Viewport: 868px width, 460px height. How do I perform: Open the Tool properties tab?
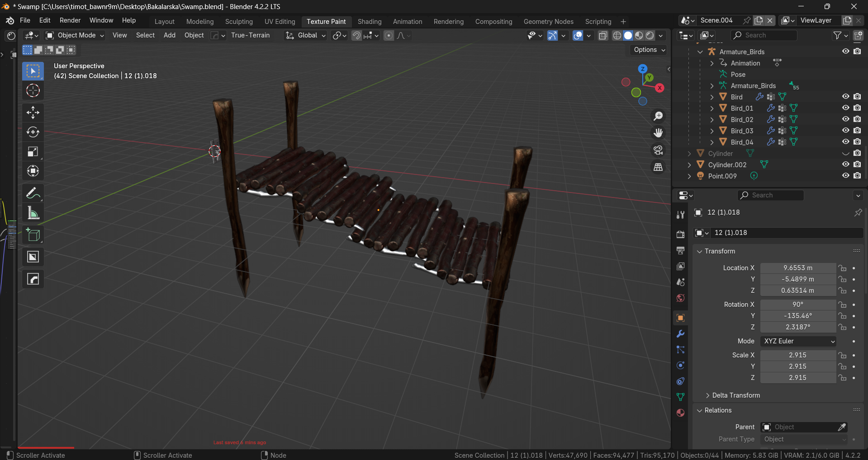coord(680,215)
